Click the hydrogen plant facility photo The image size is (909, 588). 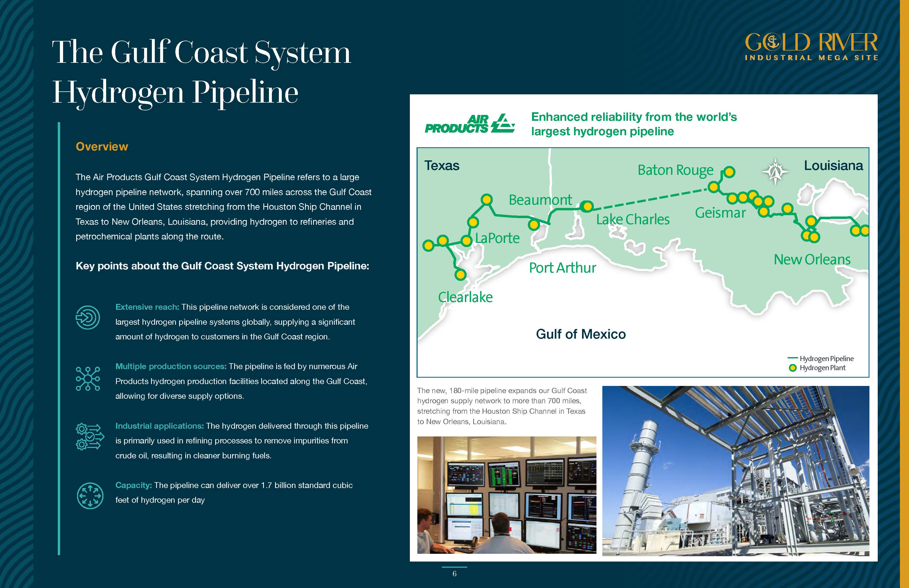735,471
